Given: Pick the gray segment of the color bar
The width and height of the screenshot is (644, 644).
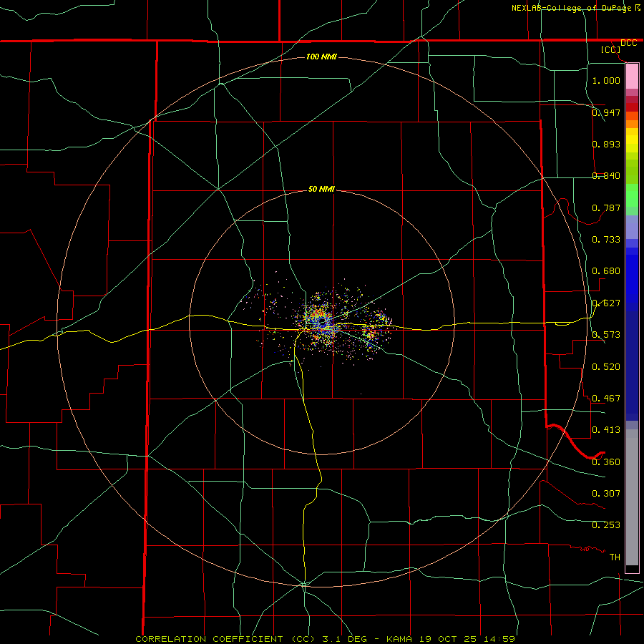Looking at the screenshot, I should click(x=632, y=497).
